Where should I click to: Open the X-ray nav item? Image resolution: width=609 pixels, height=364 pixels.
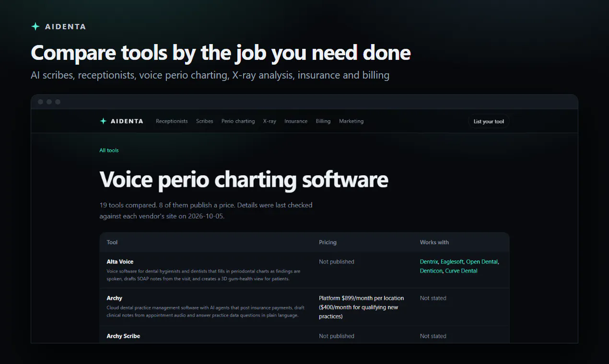click(269, 121)
